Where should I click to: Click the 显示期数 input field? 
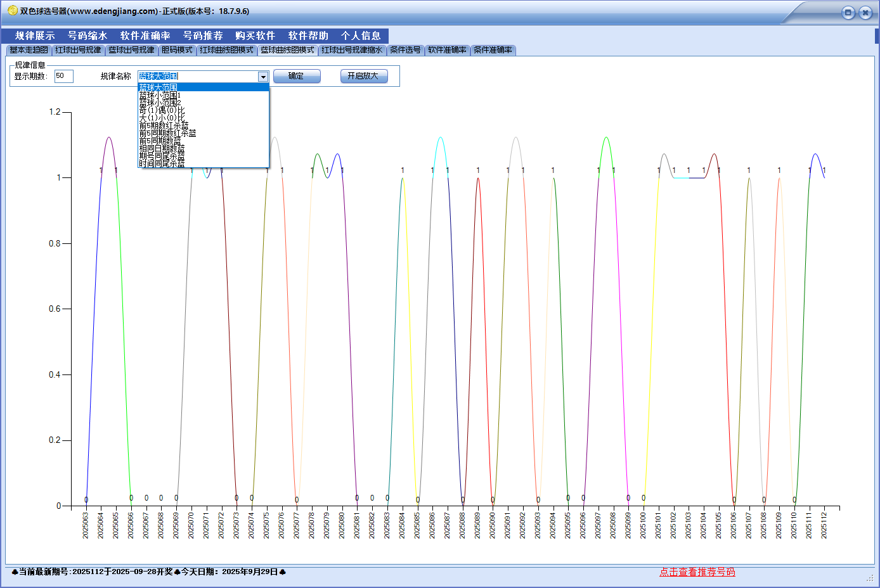63,76
